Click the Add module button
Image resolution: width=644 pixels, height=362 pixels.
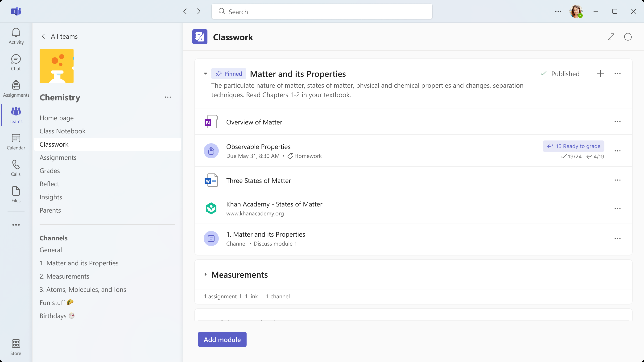(x=222, y=339)
